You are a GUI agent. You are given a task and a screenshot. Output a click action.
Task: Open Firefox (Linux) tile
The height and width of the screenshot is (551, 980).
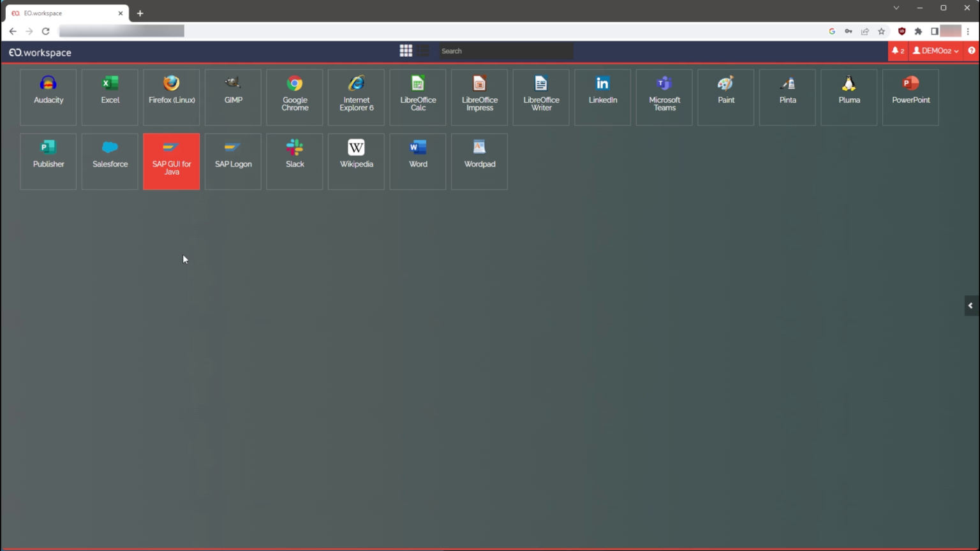click(172, 98)
